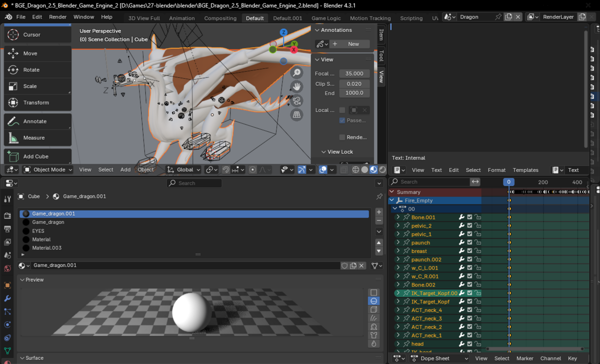Open the Object Constraints properties tab icon
This screenshot has width=600, height=364.
(x=7, y=337)
